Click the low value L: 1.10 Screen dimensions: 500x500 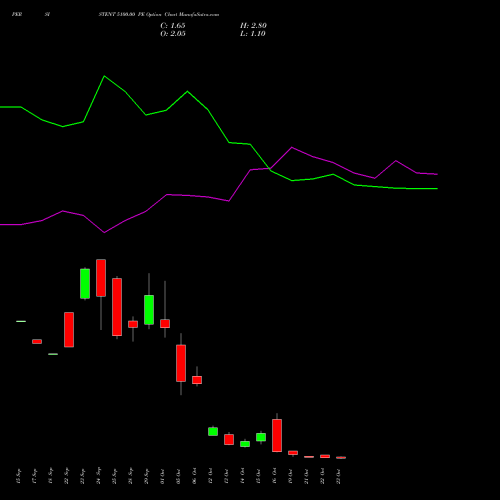coord(253,34)
